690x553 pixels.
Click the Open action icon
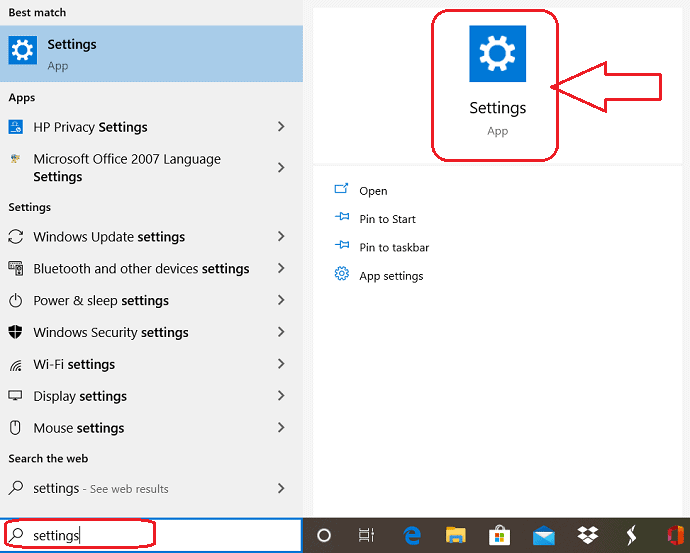(x=341, y=189)
